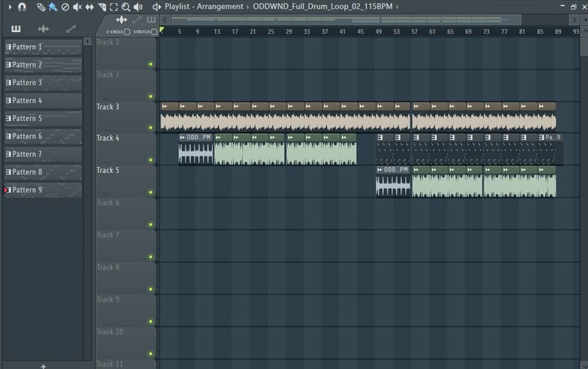Select Pattern 5 in the picker

[44, 119]
